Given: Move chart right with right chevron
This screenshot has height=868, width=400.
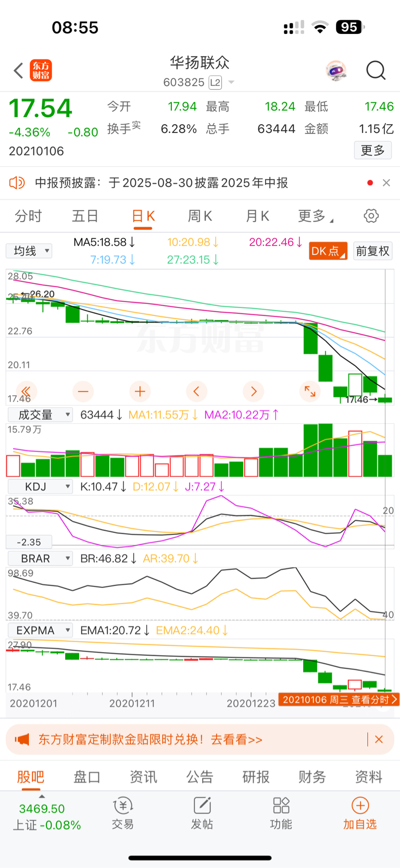Looking at the screenshot, I should coord(253,391).
